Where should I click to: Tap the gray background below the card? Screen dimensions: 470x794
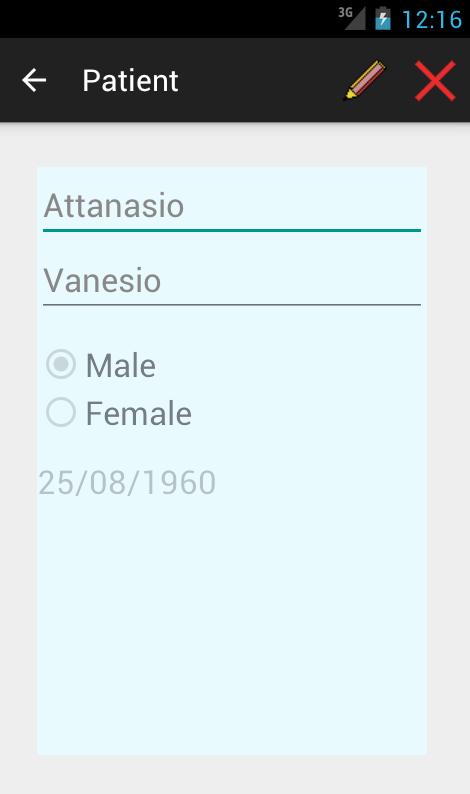(x=235, y=775)
